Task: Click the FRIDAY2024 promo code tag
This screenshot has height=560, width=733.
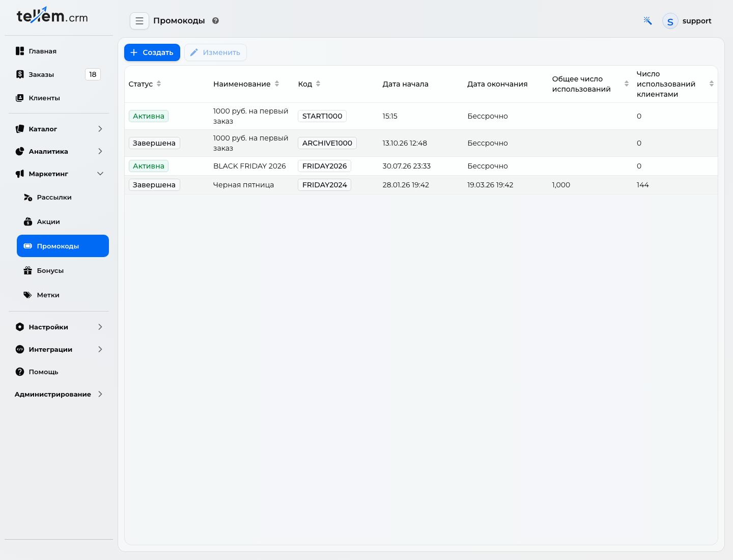Action: tap(325, 185)
